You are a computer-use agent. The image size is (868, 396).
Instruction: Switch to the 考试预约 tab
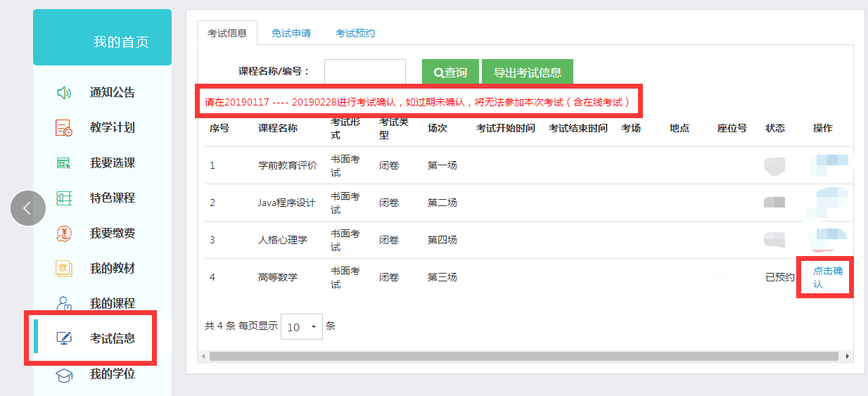pos(355,33)
